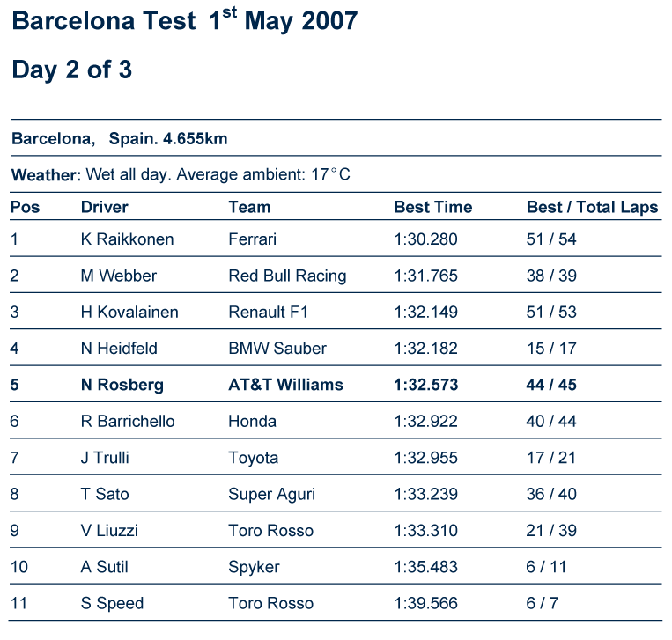Screen dimensions: 672x640
Task: Select the Red Bull Racing team cell
Action: (x=287, y=276)
